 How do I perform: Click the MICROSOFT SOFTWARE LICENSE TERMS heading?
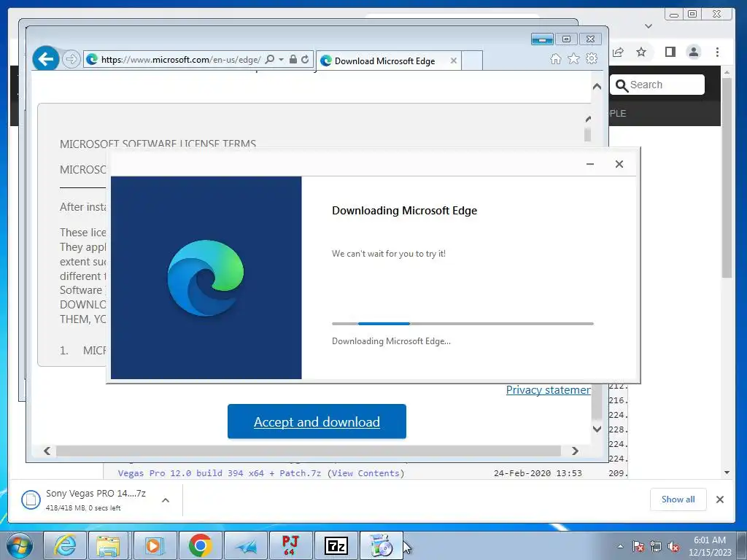point(158,144)
